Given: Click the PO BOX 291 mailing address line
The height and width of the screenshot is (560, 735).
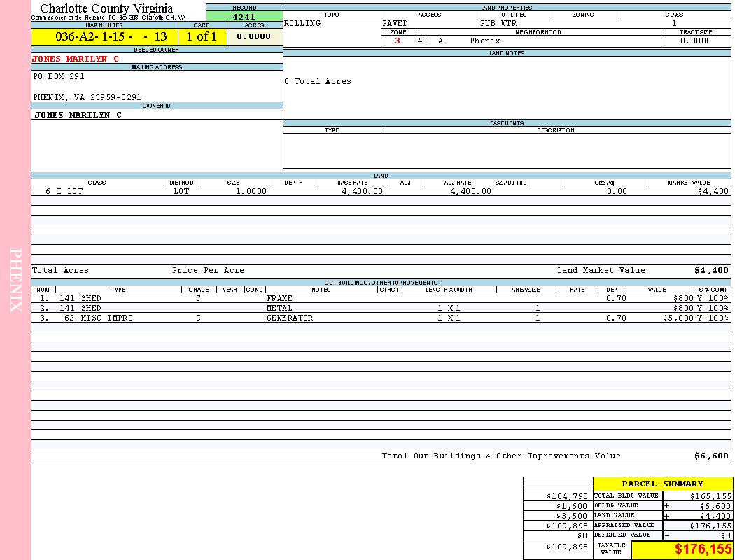Looking at the screenshot, I should point(59,76).
